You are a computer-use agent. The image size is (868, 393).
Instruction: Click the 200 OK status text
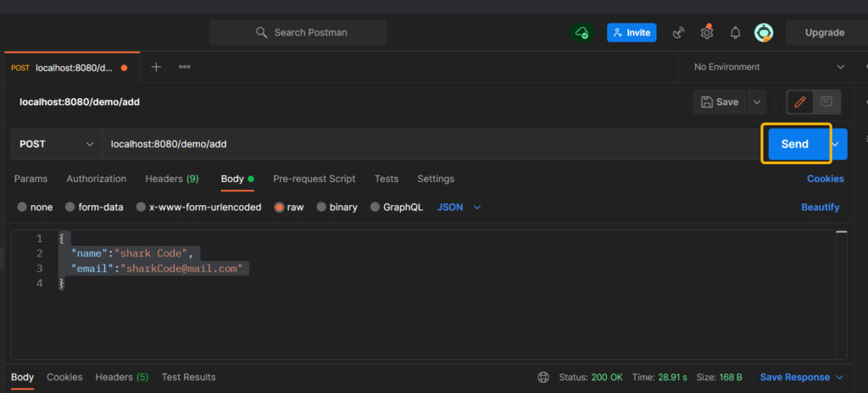click(x=607, y=378)
